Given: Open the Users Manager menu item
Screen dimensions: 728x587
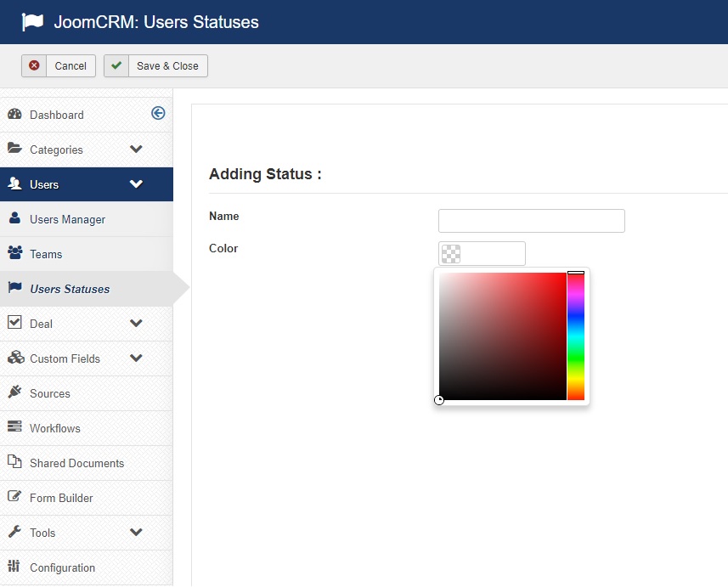Looking at the screenshot, I should [x=67, y=219].
